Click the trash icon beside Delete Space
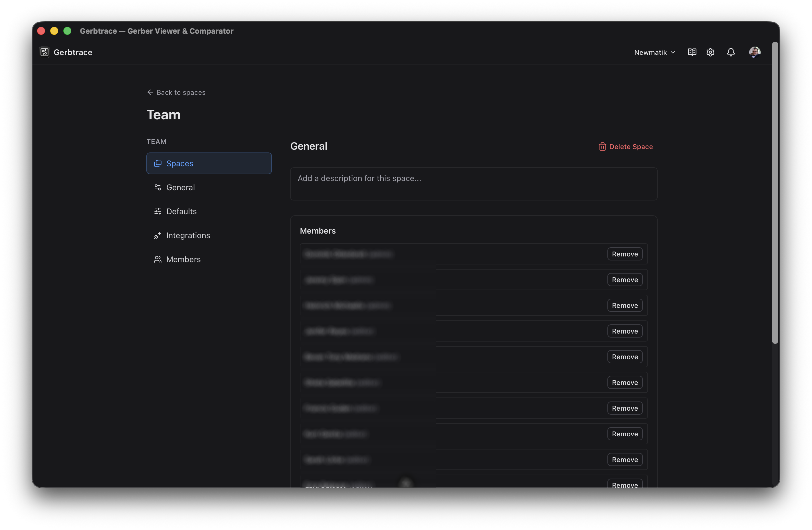Image resolution: width=812 pixels, height=530 pixels. point(603,146)
